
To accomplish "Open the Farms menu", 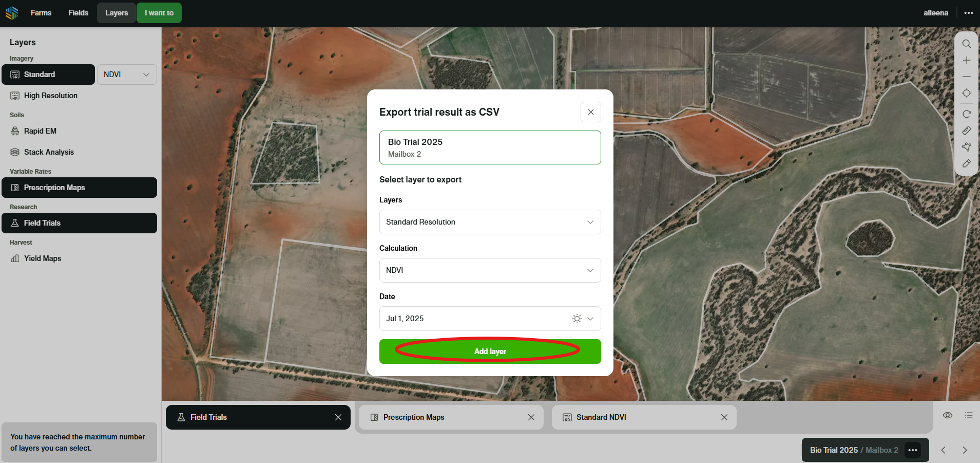I will (x=41, y=13).
